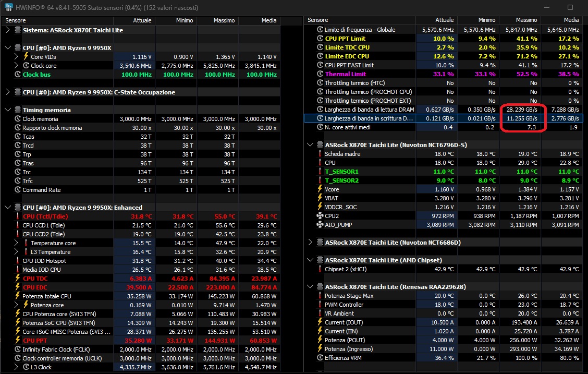Click the clock icon beside Tcas

click(18, 137)
